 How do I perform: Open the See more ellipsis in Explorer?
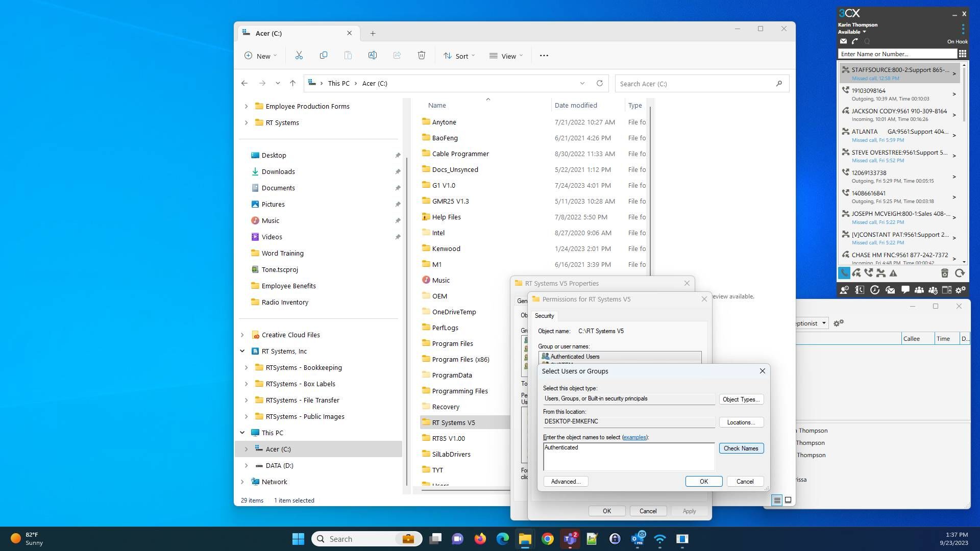(x=544, y=56)
